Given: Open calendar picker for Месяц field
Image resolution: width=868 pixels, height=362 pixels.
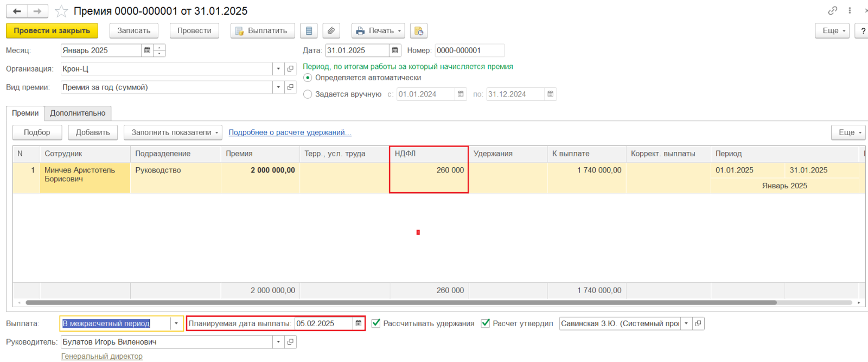Looking at the screenshot, I should point(147,50).
